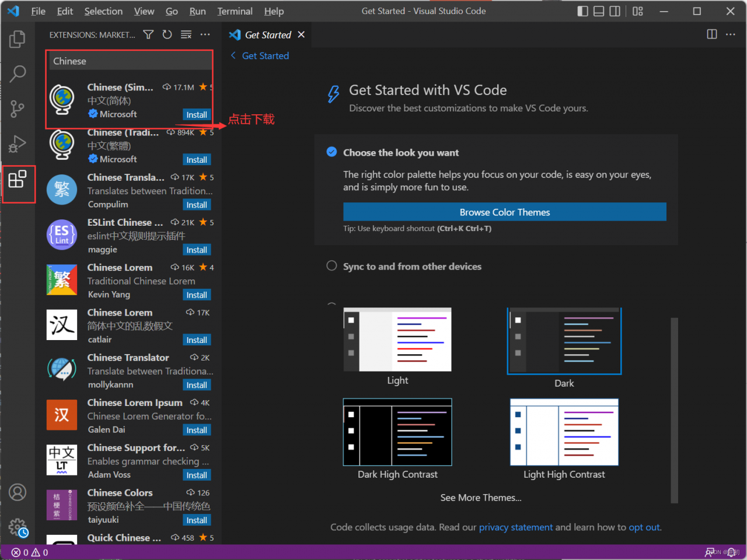Go back via Get Started chevron
Screen dimensions: 747x560
[x=233, y=55]
